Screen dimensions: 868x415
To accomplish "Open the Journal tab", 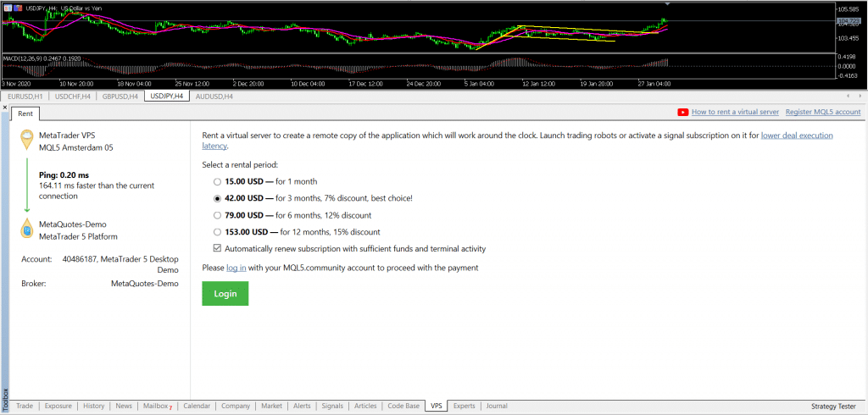I will [497, 407].
